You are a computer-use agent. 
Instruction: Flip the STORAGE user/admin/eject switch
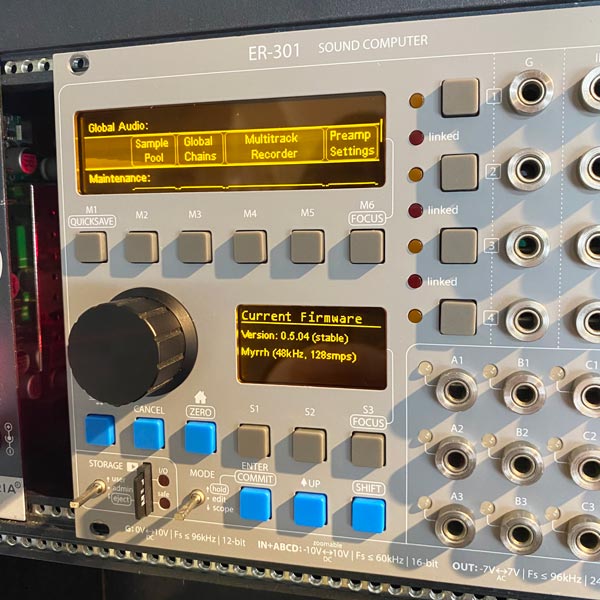click(x=89, y=493)
